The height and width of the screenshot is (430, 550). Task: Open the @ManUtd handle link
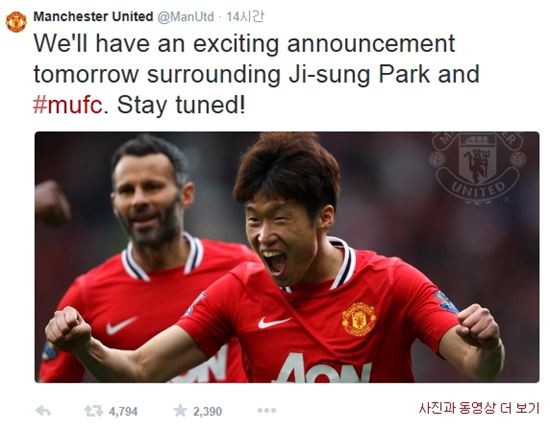[x=186, y=17]
